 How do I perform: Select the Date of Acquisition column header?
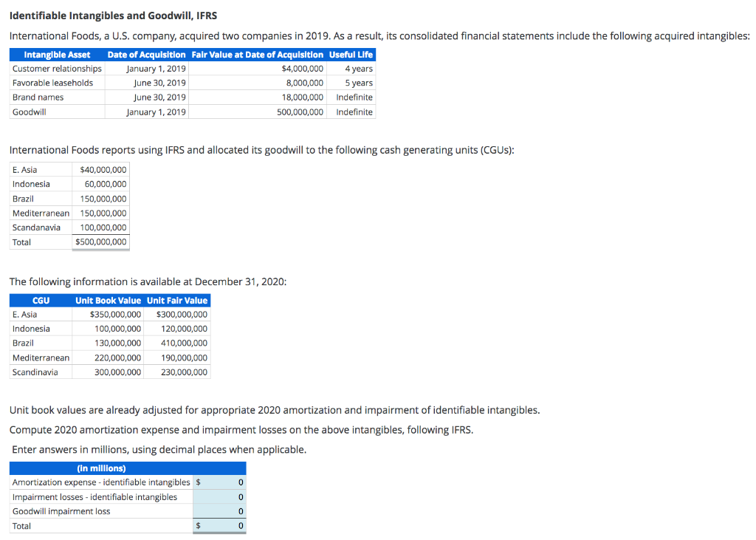[146, 55]
